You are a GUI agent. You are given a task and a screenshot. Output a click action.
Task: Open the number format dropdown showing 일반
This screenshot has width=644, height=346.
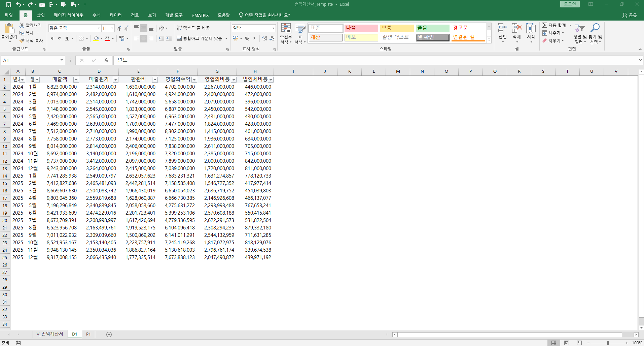(273, 28)
